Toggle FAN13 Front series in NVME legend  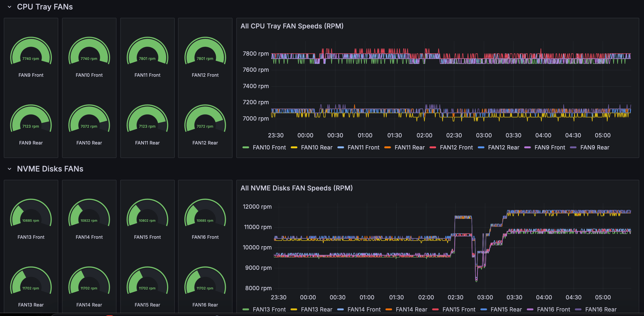coord(269,310)
